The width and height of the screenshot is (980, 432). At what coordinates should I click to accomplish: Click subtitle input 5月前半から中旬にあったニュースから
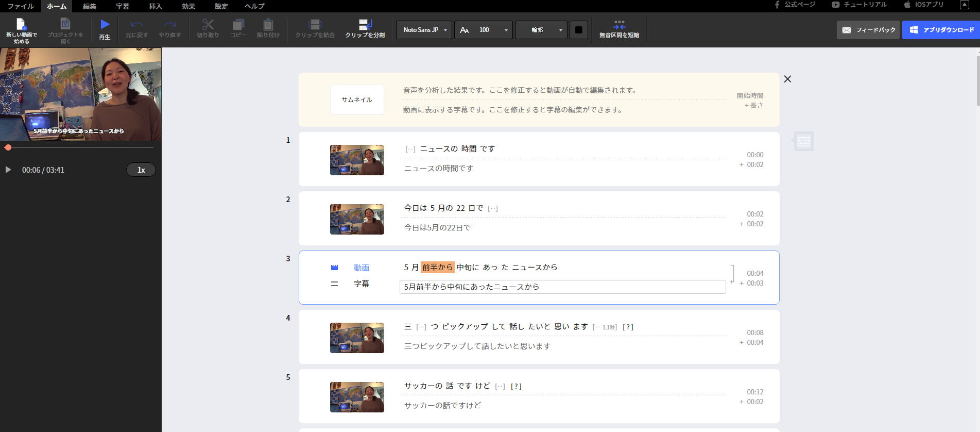(562, 287)
